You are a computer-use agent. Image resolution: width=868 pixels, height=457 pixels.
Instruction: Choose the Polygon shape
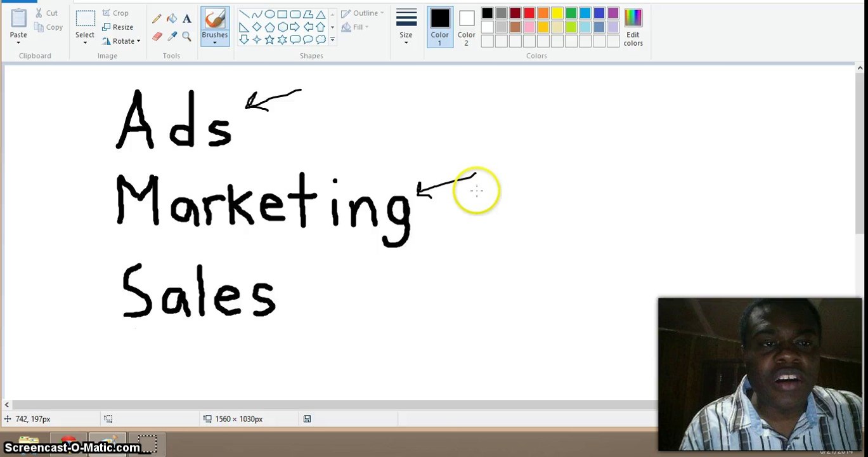(308, 14)
